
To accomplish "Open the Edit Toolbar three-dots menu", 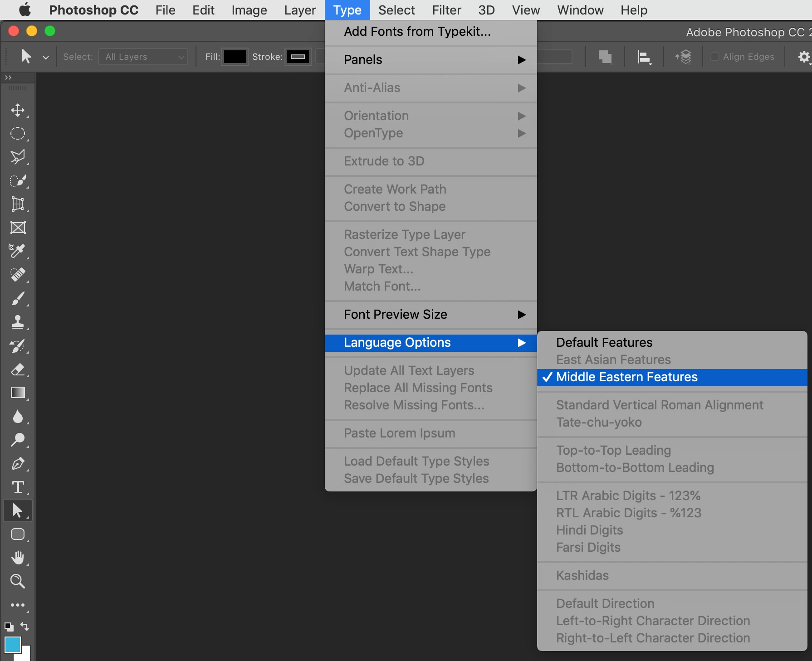I will pos(18,605).
